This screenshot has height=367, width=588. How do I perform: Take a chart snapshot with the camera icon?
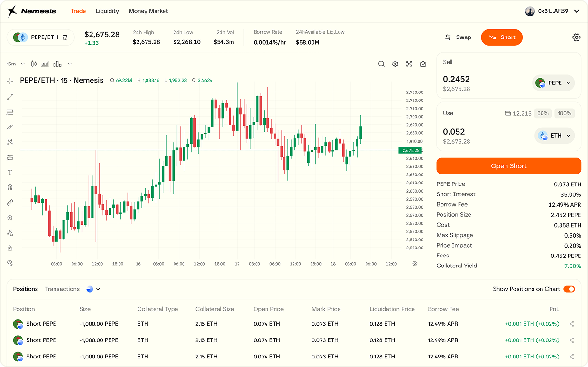423,64
